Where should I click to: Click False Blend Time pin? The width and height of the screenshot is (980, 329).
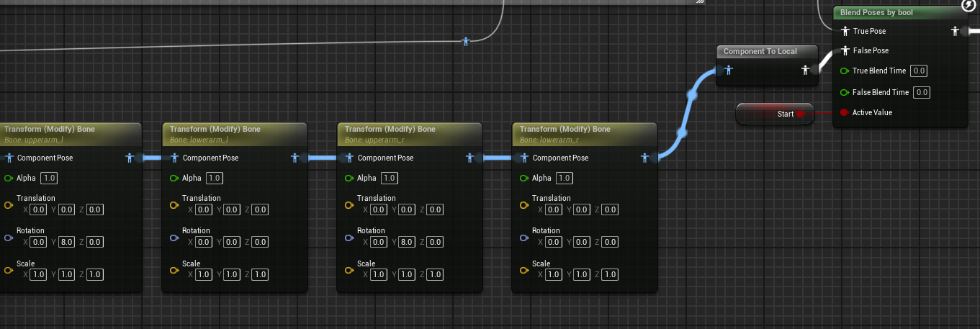pos(845,92)
